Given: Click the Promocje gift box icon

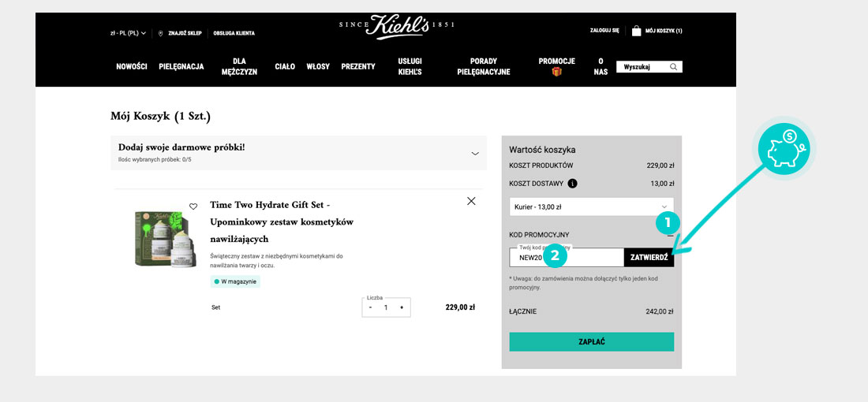Looking at the screenshot, I should point(556,72).
